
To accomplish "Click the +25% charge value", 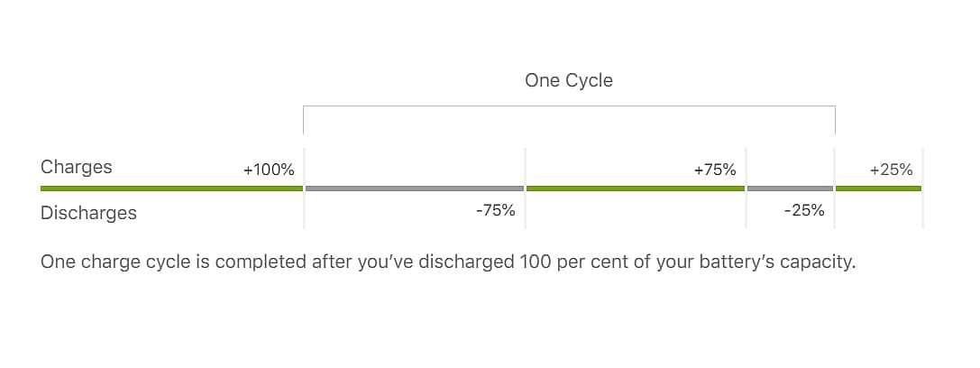I will click(x=891, y=170).
